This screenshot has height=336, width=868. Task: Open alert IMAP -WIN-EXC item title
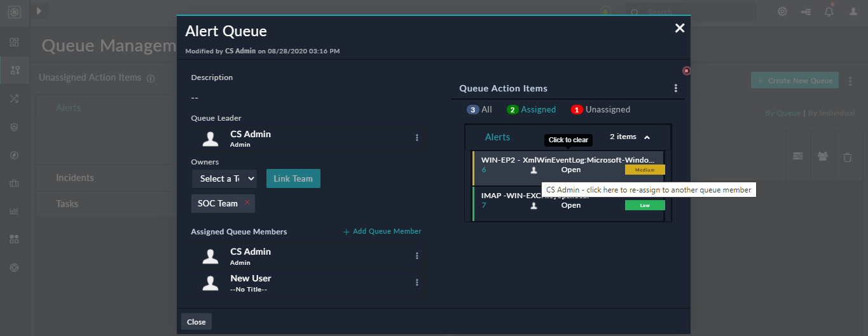click(535, 196)
